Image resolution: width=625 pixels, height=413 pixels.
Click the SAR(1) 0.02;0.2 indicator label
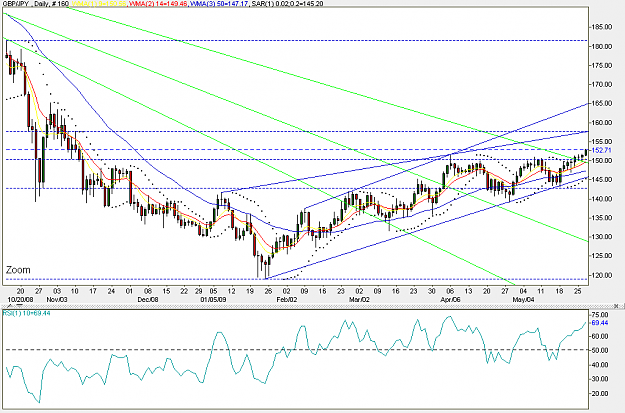pyautogui.click(x=287, y=4)
